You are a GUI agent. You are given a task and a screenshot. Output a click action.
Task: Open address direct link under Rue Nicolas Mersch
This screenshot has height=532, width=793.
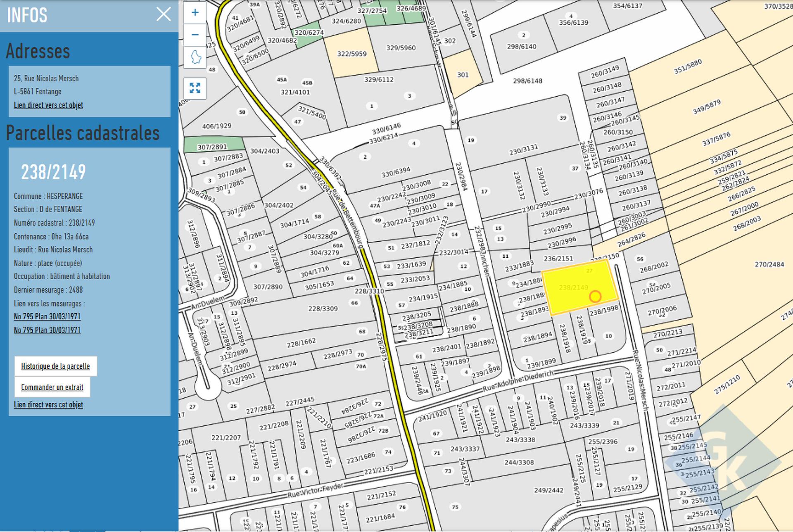click(x=48, y=105)
